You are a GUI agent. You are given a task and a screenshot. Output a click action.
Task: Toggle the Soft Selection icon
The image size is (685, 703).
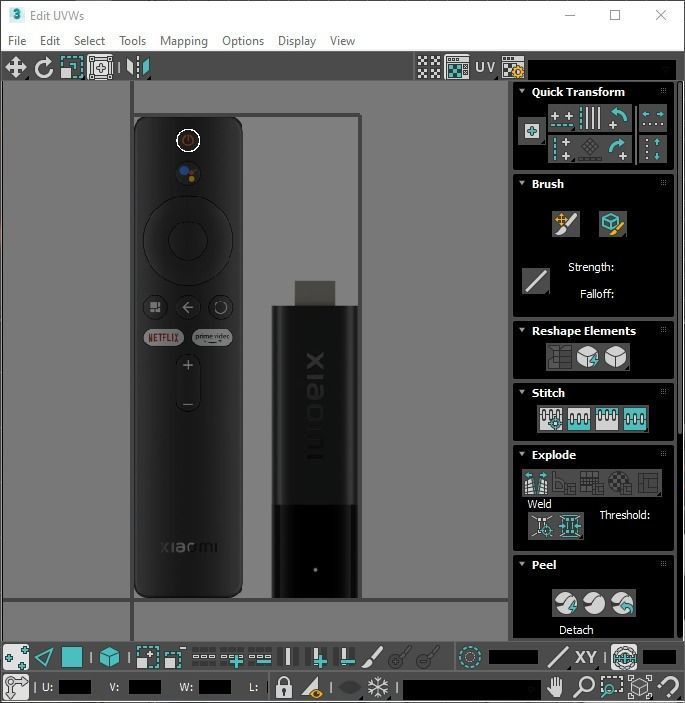[470, 657]
